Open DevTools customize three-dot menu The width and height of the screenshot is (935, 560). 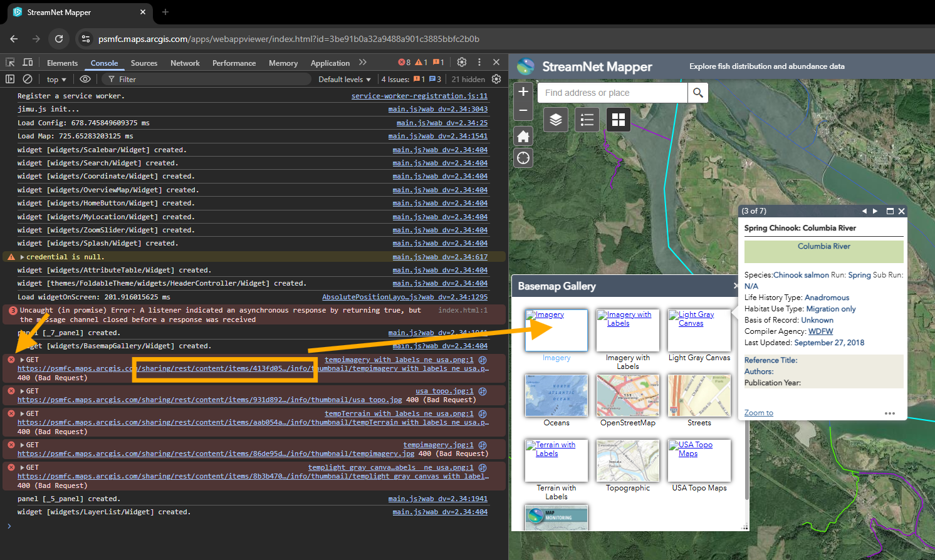[479, 62]
